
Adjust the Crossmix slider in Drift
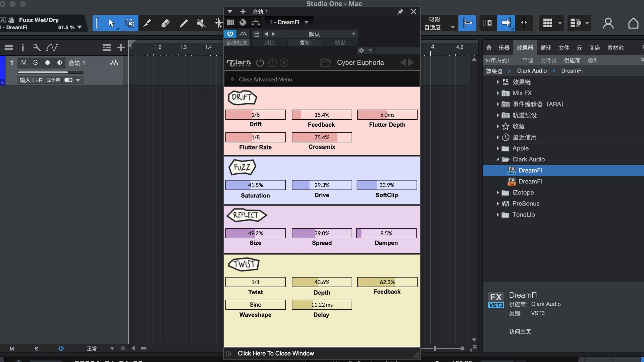(x=322, y=137)
